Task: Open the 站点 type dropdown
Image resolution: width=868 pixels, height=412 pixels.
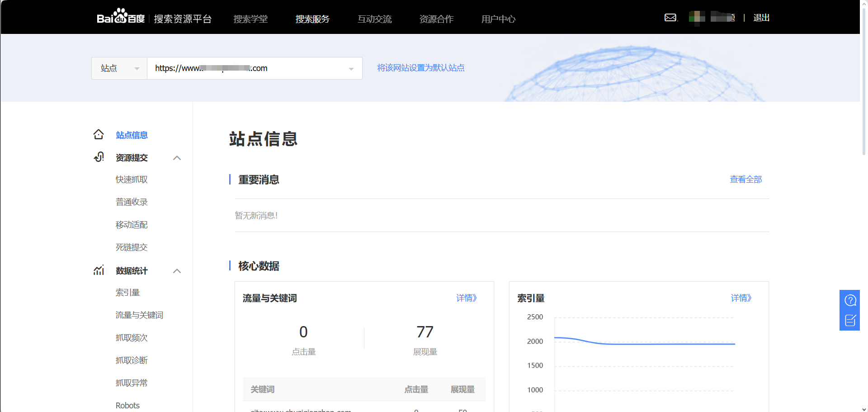Action: (119, 68)
